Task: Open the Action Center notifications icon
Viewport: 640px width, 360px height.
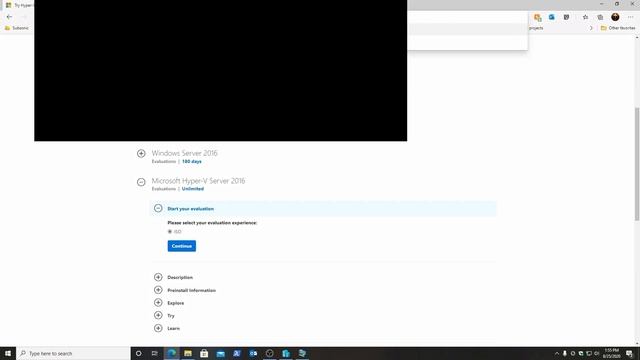Action: [629, 353]
